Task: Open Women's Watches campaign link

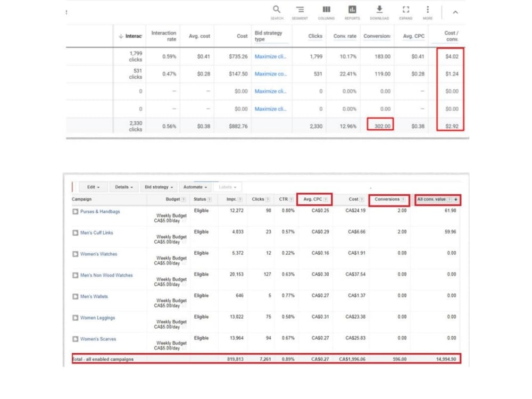Action: coord(99,254)
